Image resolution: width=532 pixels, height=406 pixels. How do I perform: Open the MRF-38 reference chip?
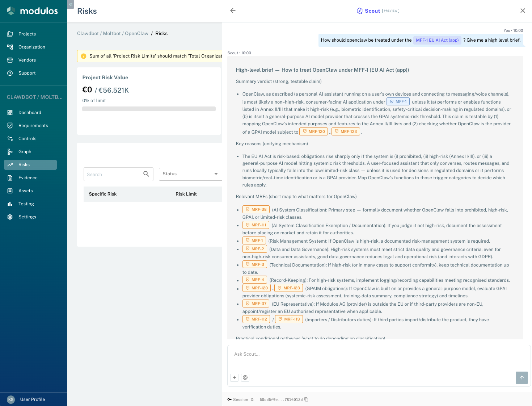256,210
